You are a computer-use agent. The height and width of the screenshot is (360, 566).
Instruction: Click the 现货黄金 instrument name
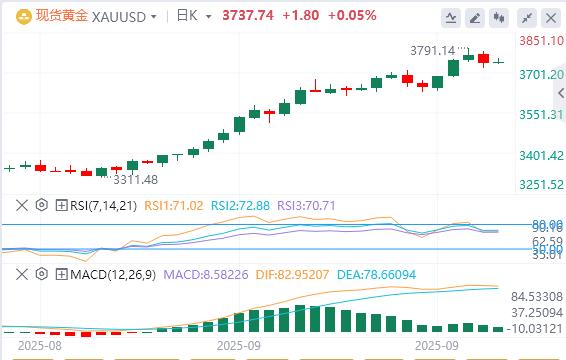(62, 16)
